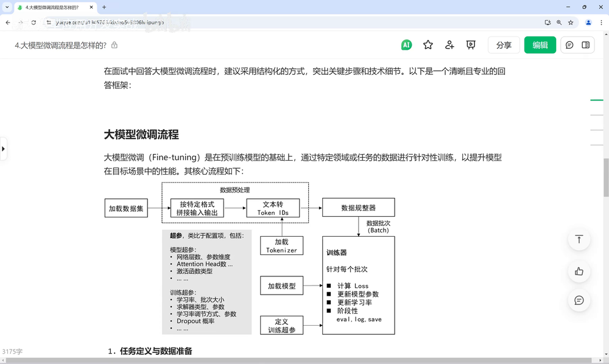Click the flowchart diagram image
609x364 pixels.
[x=250, y=259]
